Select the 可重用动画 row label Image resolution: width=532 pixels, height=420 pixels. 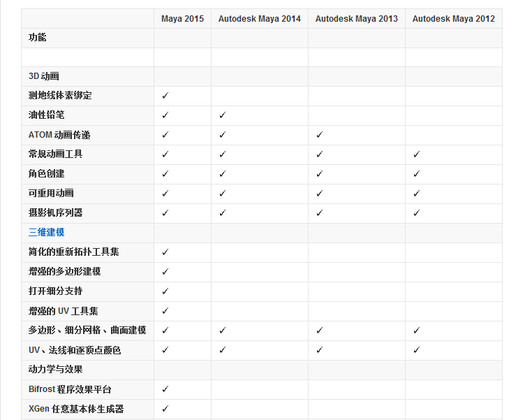pyautogui.click(x=51, y=194)
